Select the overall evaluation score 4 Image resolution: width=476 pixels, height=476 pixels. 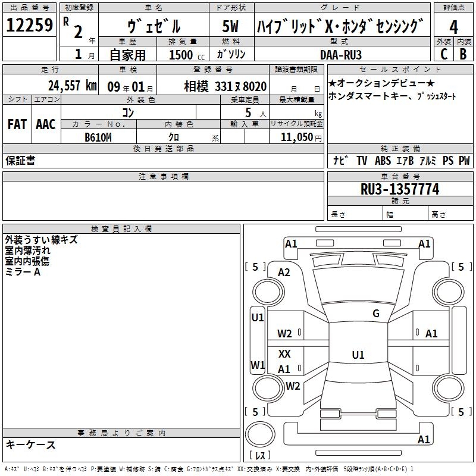point(453,27)
